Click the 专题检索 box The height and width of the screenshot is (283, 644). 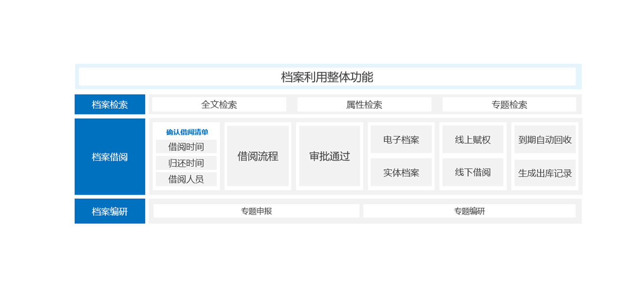pos(509,105)
